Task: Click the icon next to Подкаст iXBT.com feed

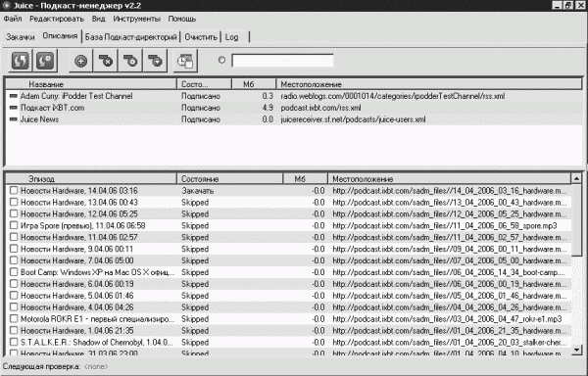Action: 13,108
